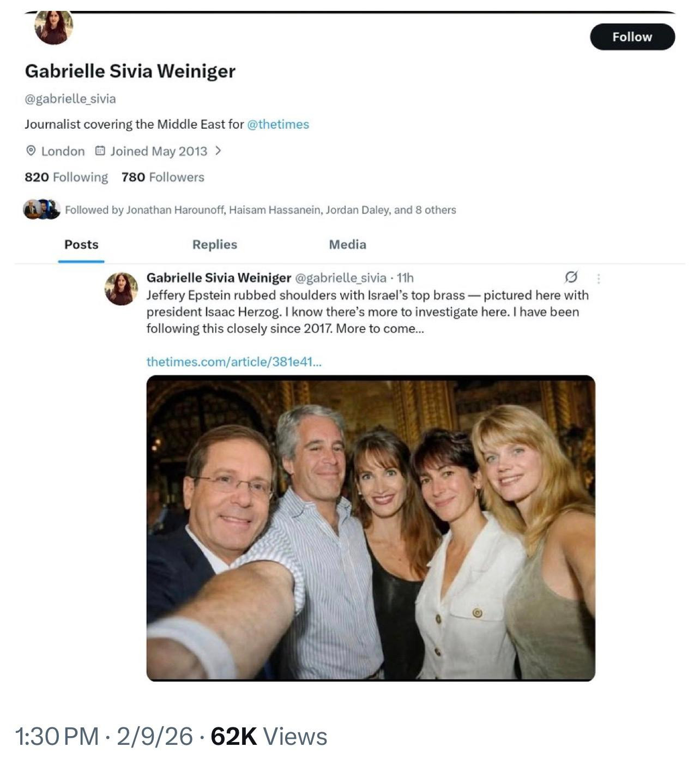This screenshot has width=700, height=771.
Task: Open the profile avatar at the top
Action: click(x=53, y=27)
